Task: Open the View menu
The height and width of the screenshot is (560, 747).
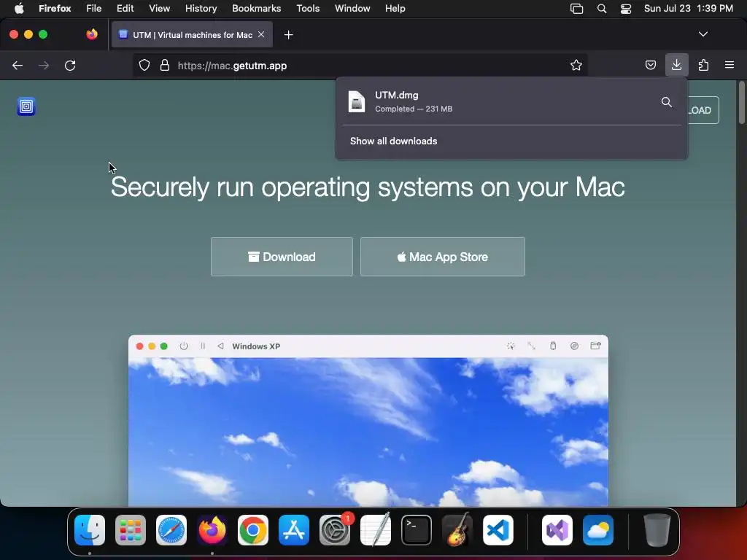Action: point(159,9)
